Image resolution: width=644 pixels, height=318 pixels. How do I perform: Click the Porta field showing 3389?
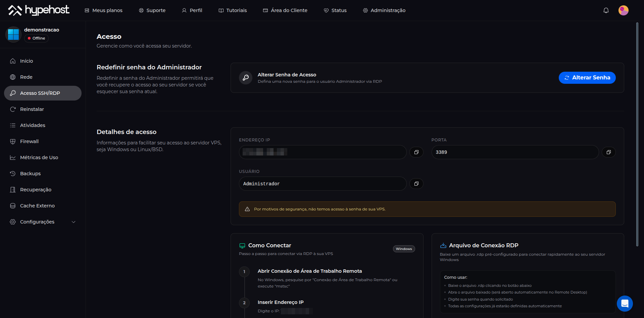pyautogui.click(x=515, y=152)
